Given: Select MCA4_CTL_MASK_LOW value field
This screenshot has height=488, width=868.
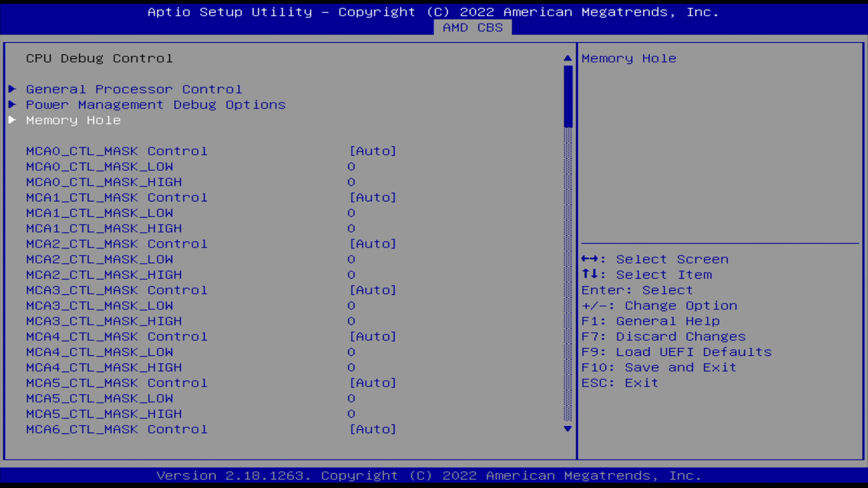Looking at the screenshot, I should pos(351,352).
